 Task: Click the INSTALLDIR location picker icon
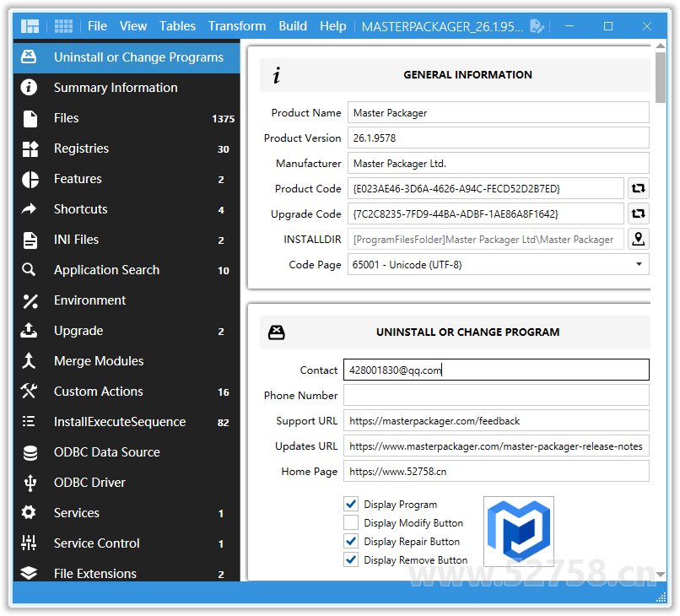[638, 239]
